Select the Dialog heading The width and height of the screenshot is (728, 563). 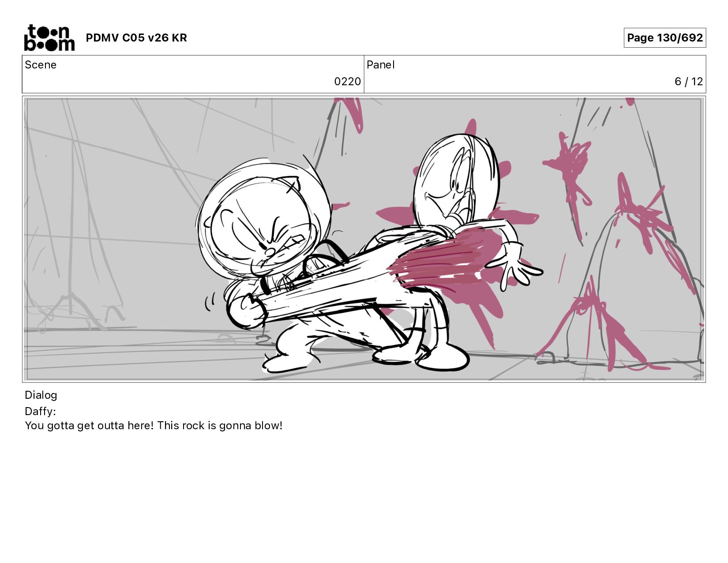(x=41, y=395)
